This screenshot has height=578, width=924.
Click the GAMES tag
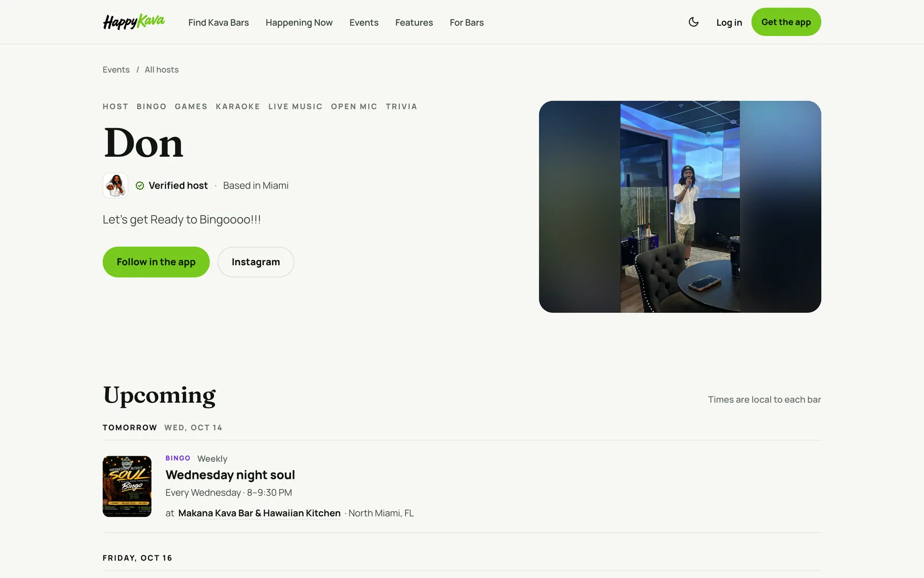191,107
